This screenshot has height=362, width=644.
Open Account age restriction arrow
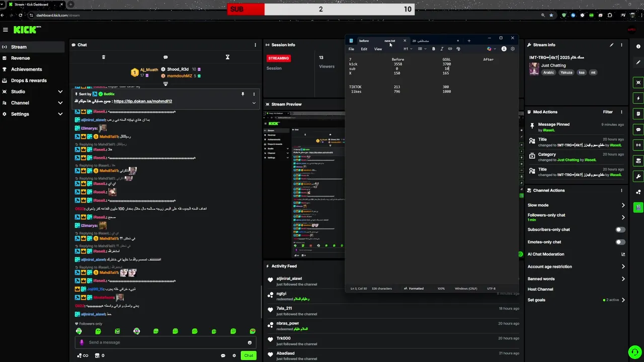tap(623, 266)
